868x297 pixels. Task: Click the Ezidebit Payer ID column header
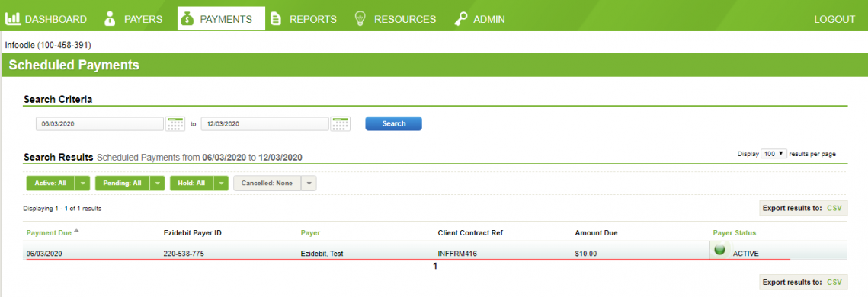[x=193, y=233]
